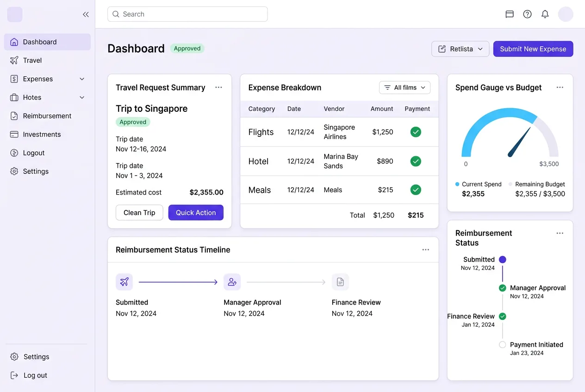Open the three-dot menu on Spend Gauge vs Budget
The width and height of the screenshot is (585, 392).
tap(560, 87)
